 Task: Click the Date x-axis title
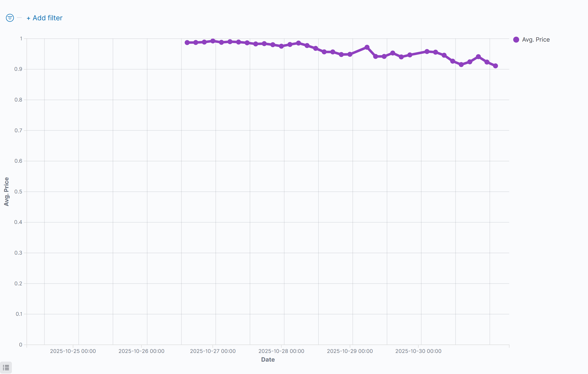[268, 360]
